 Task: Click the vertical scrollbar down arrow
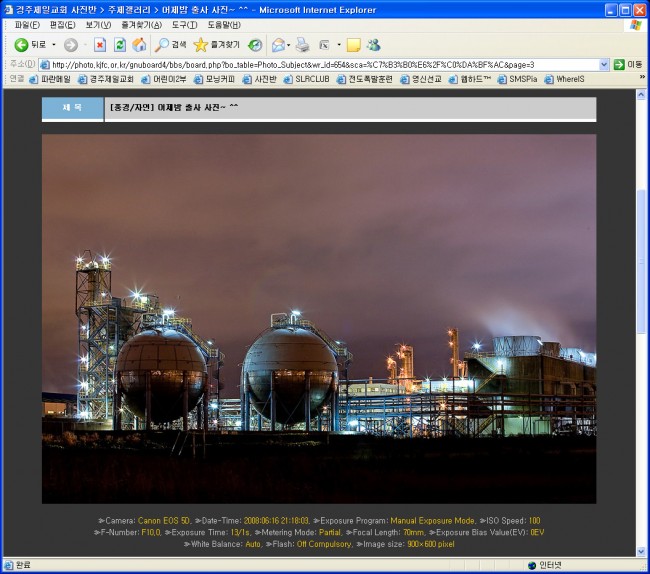tap(641, 551)
